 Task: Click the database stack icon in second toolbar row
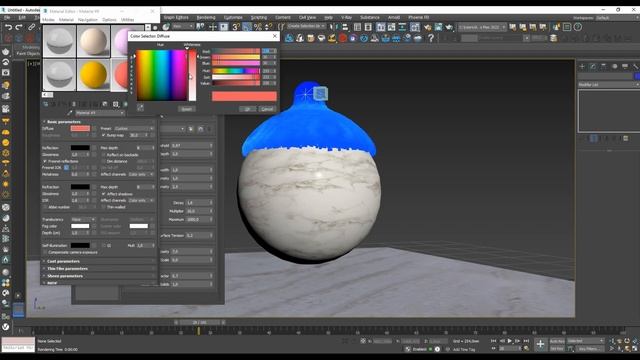coord(553,38)
